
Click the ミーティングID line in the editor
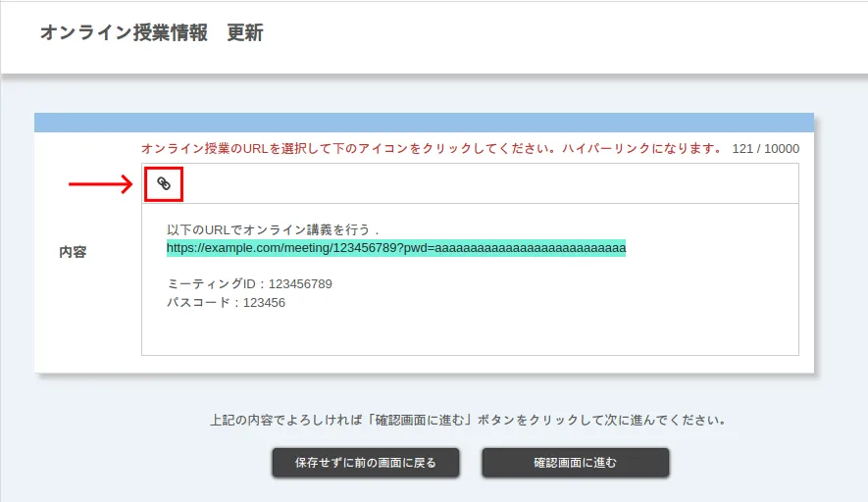[x=249, y=284]
